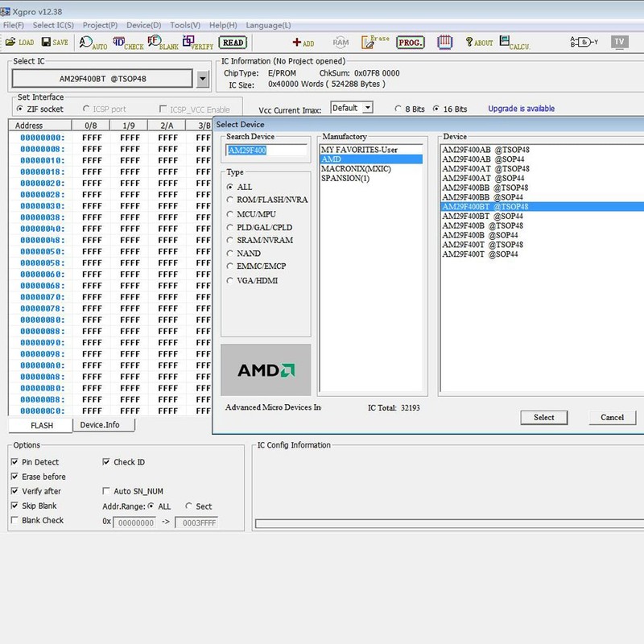Click the BLANK check toolbar icon
Image resolution: width=644 pixels, height=644 pixels.
point(163,43)
